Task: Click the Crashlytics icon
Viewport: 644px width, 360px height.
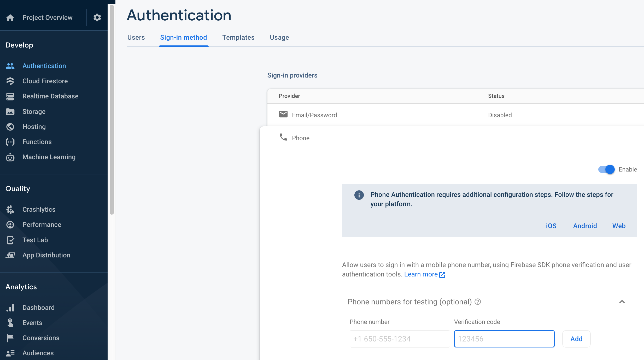Action: coord(10,210)
